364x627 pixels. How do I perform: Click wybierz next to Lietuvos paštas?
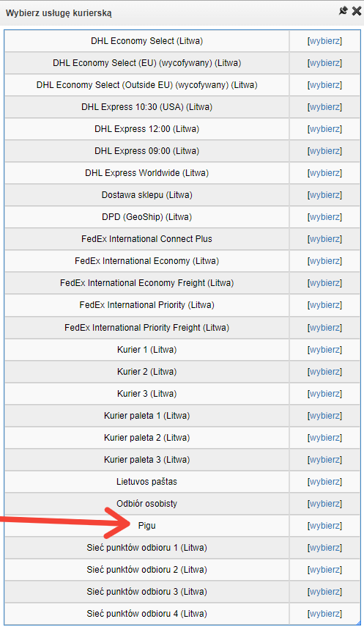click(x=325, y=482)
